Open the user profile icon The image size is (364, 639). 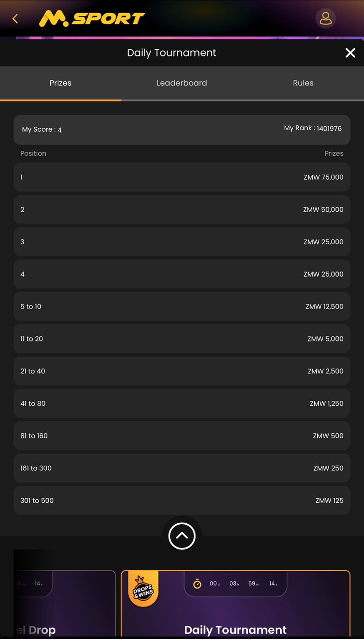click(x=326, y=18)
